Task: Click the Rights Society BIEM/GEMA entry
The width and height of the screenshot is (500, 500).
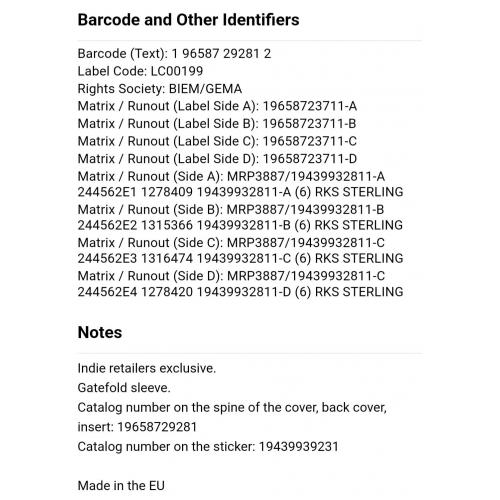Action: [160, 89]
